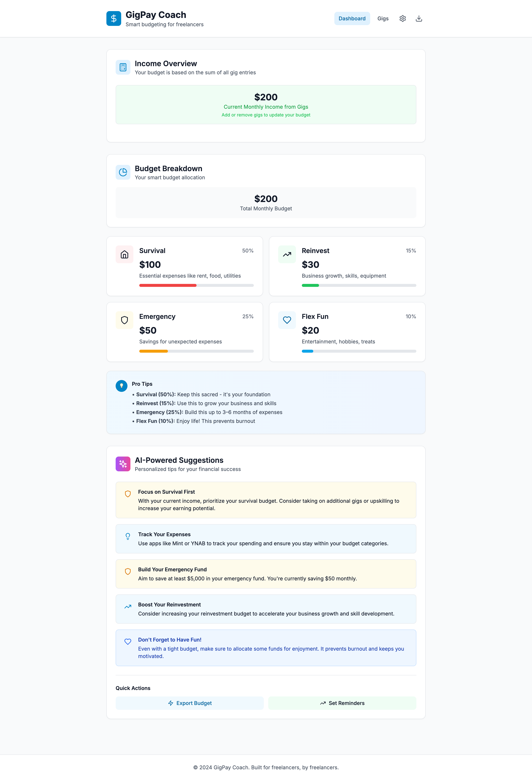Click the GigPay Coach dollar logo icon
Viewport: 532px width, 780px height.
(114, 18)
